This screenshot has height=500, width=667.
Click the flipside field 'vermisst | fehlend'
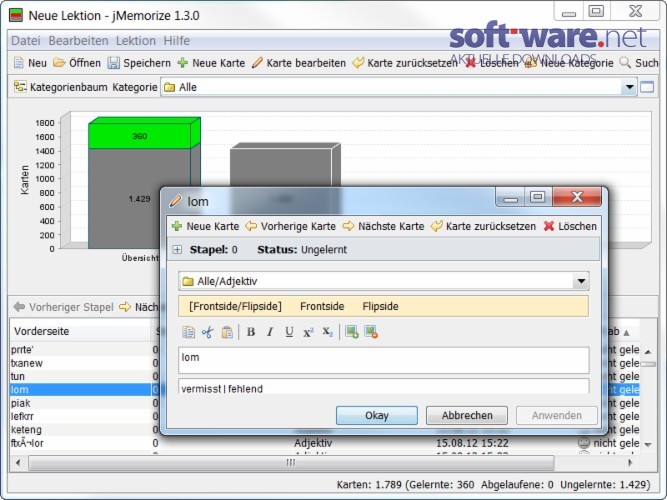(x=384, y=386)
